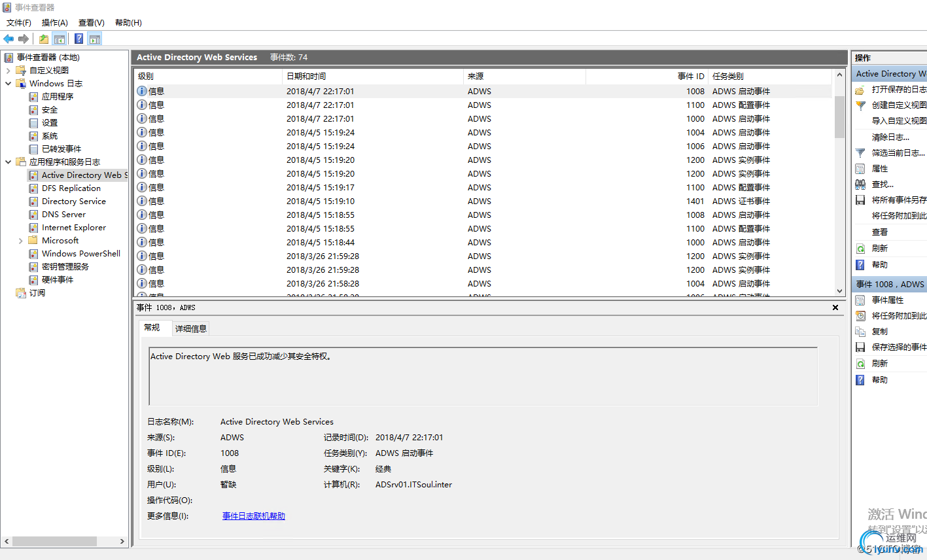This screenshot has width=927, height=560.
Task: Open Directory Service log
Action: click(x=74, y=201)
